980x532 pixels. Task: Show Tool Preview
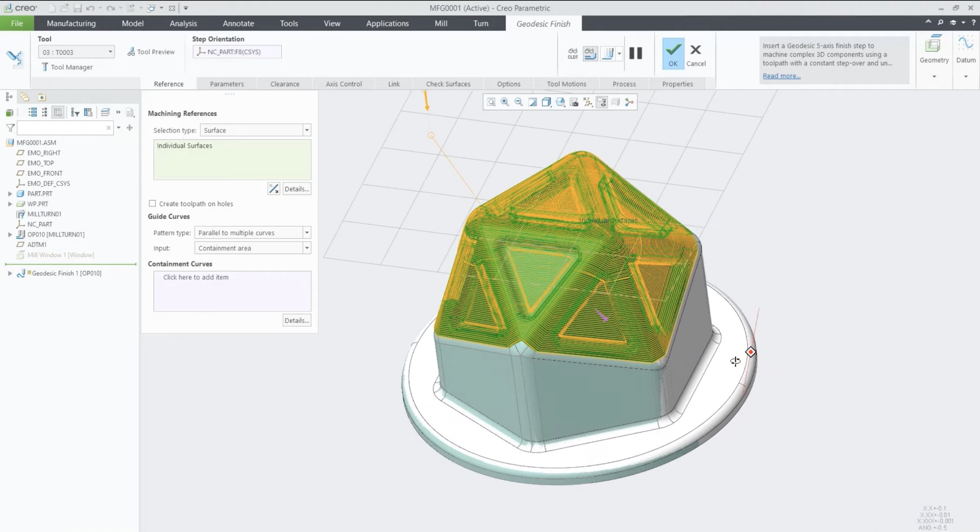pos(151,52)
